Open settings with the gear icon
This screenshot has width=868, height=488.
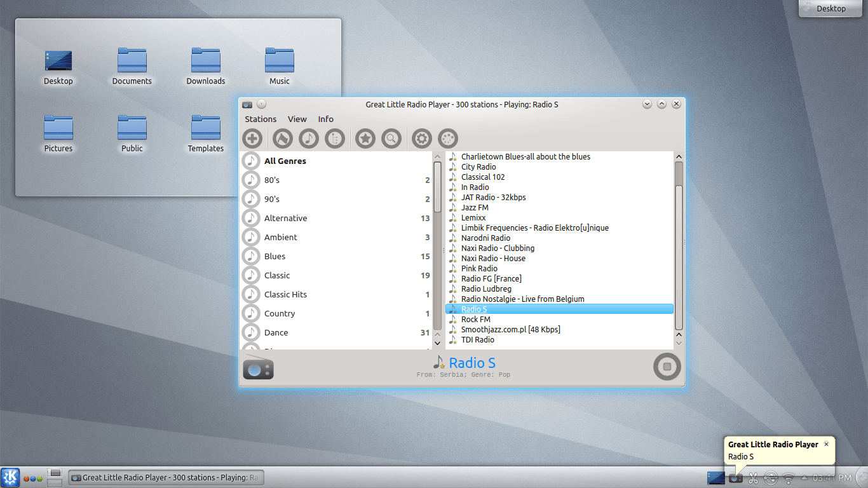tap(421, 139)
